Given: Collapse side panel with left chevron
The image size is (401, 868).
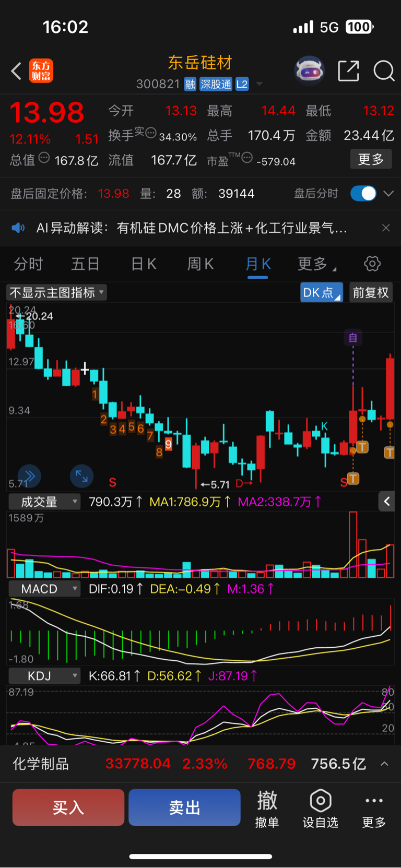Looking at the screenshot, I should click(386, 502).
